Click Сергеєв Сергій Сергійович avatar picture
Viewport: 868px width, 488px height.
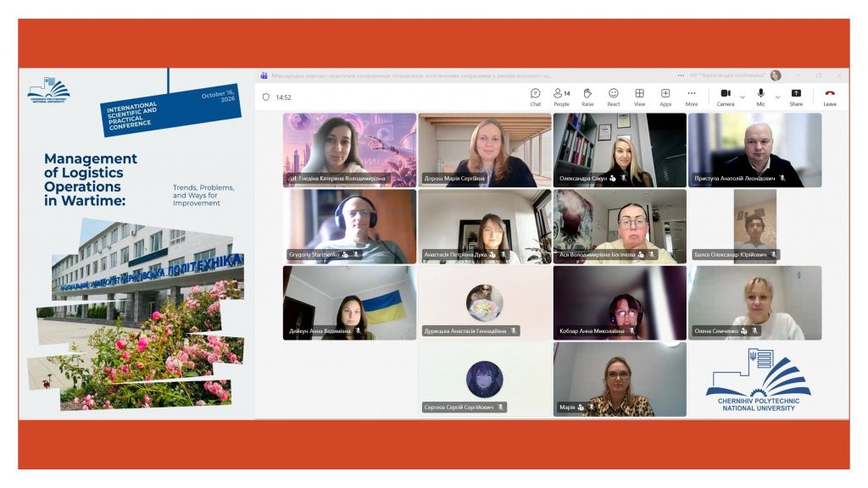pos(484,379)
